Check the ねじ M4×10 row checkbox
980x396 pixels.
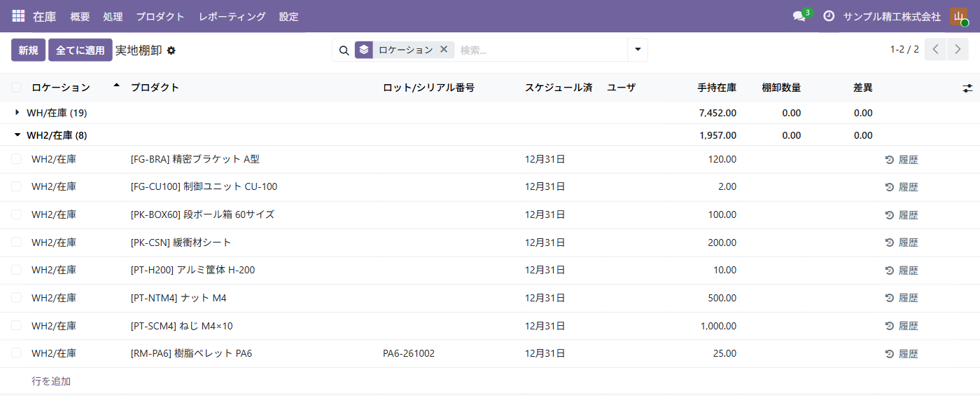point(16,325)
